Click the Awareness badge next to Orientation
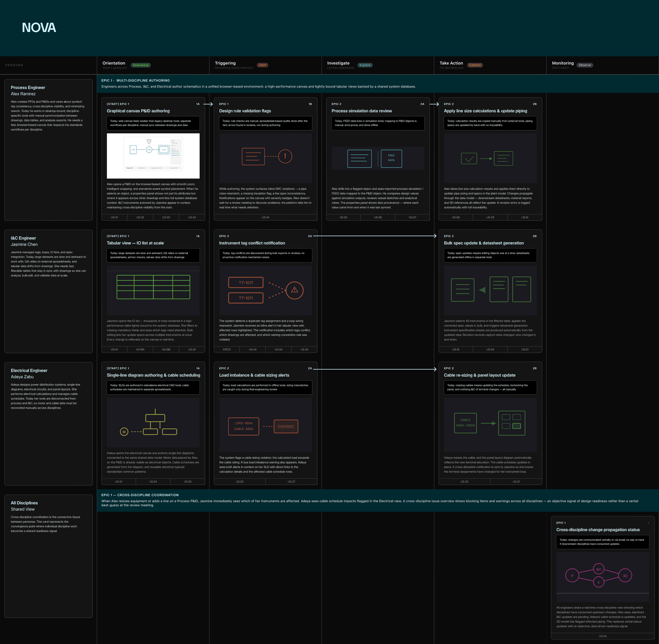 (140, 65)
